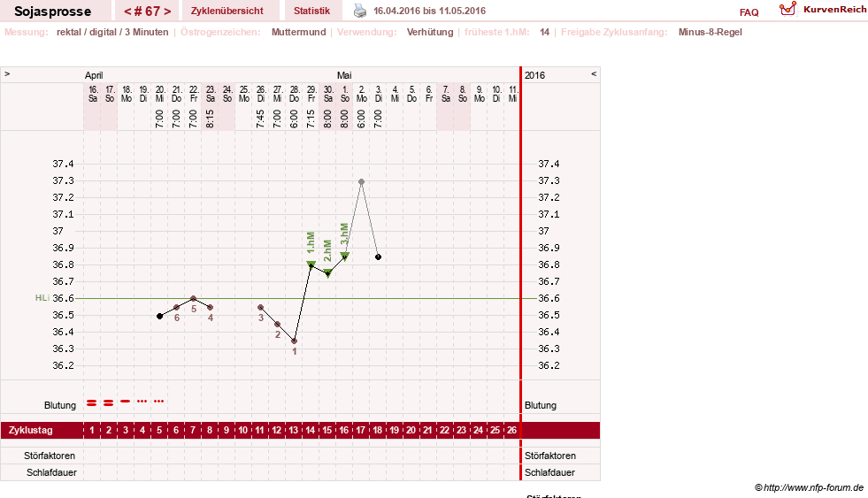Switch to the Statistik tab

(x=311, y=11)
